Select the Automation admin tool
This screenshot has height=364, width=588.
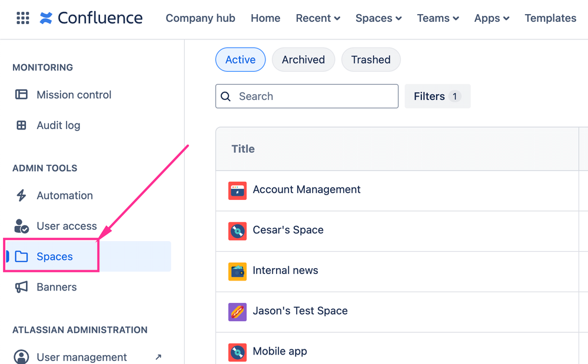65,195
